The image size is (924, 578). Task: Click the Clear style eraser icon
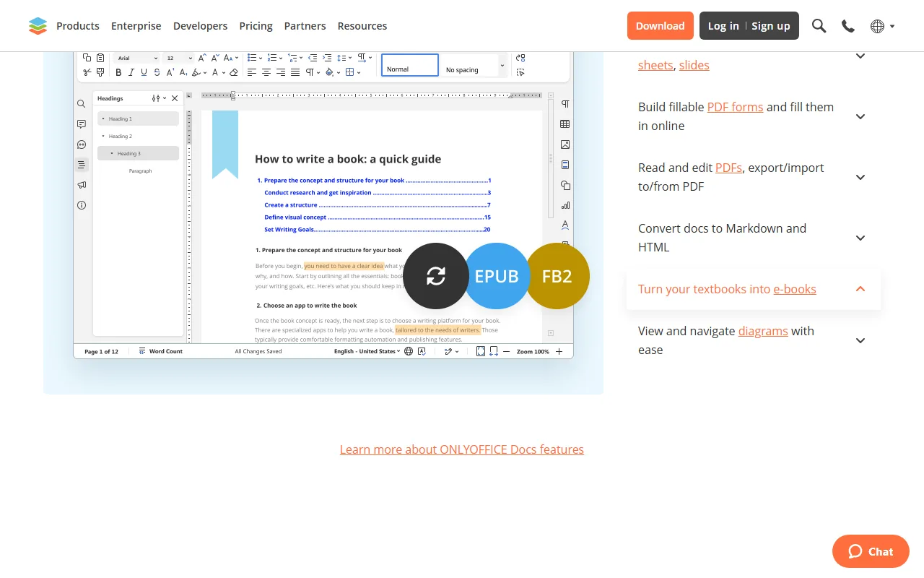(x=234, y=72)
